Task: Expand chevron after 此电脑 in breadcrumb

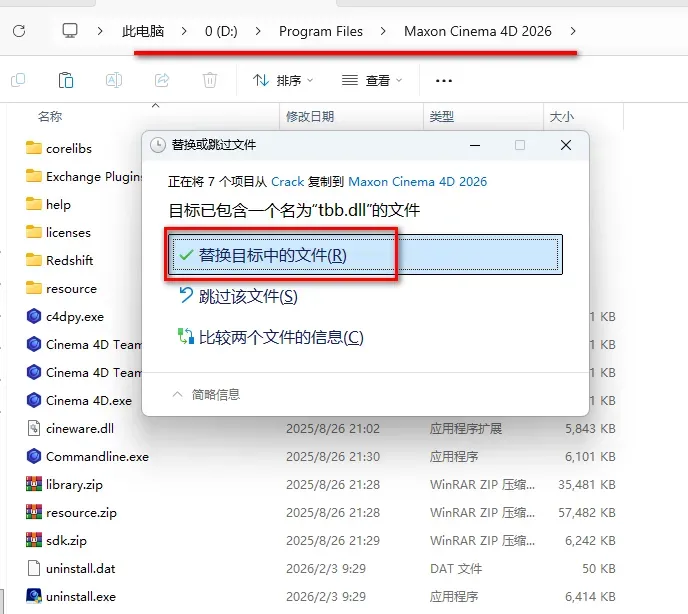Action: pyautogui.click(x=184, y=31)
